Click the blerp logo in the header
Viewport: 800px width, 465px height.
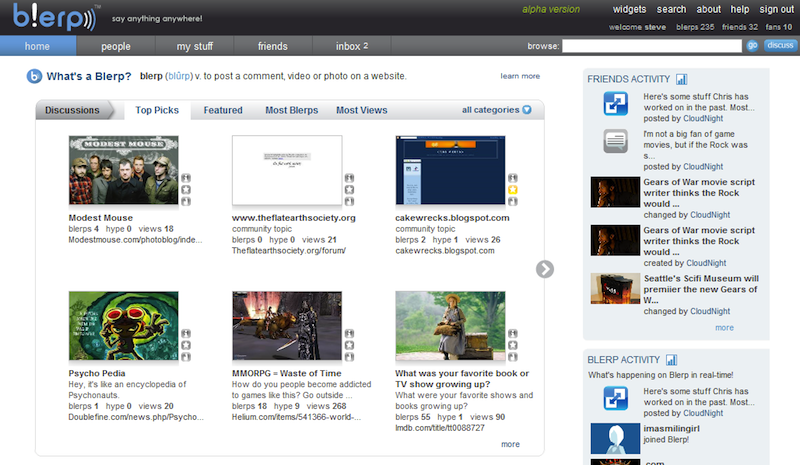point(55,17)
